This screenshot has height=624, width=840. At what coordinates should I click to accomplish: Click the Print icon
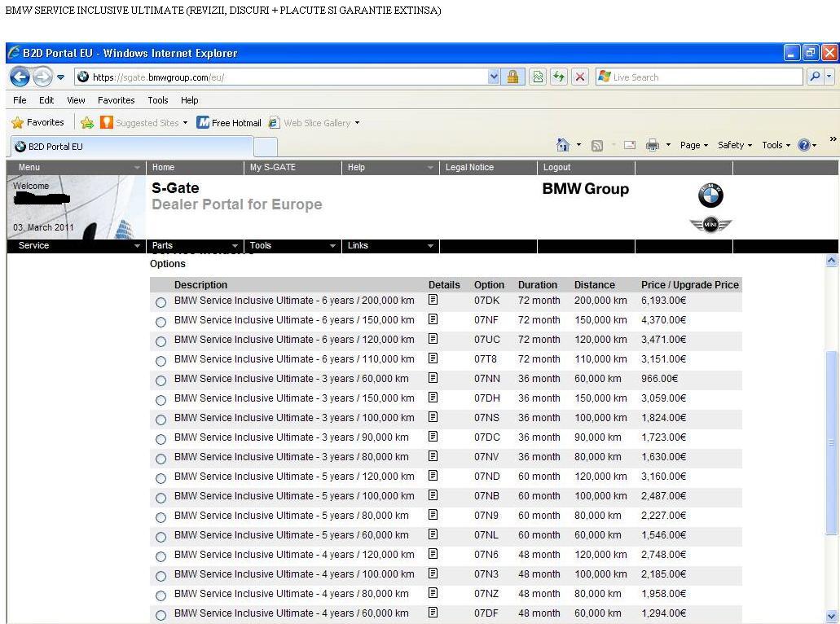point(652,145)
